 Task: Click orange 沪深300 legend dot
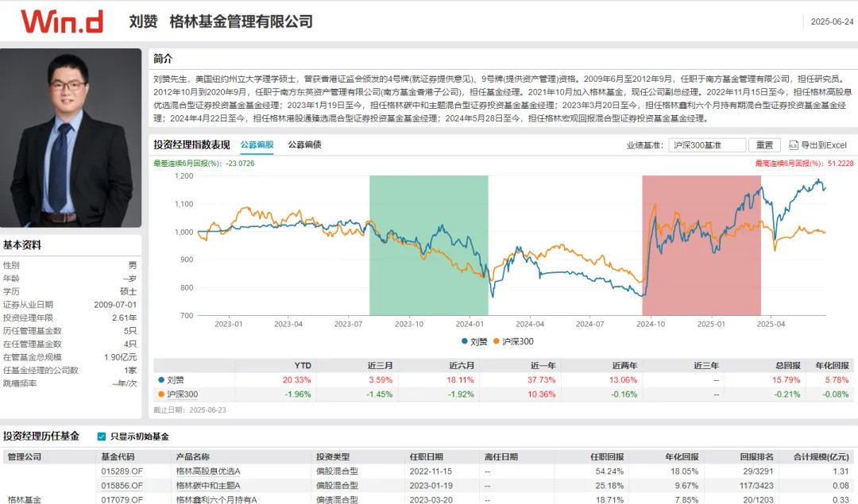pyautogui.click(x=497, y=341)
